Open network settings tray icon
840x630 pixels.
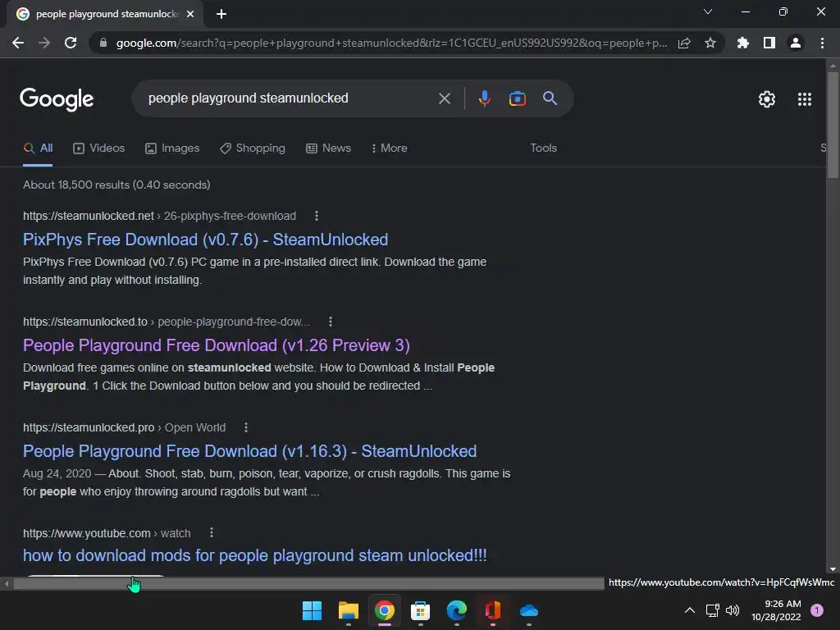pyautogui.click(x=713, y=610)
